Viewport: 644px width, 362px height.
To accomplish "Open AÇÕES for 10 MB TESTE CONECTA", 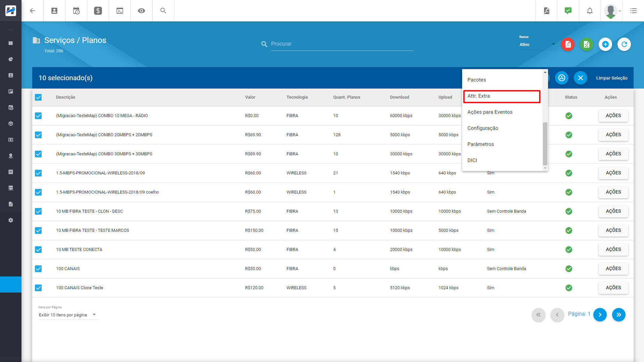I will (x=613, y=250).
